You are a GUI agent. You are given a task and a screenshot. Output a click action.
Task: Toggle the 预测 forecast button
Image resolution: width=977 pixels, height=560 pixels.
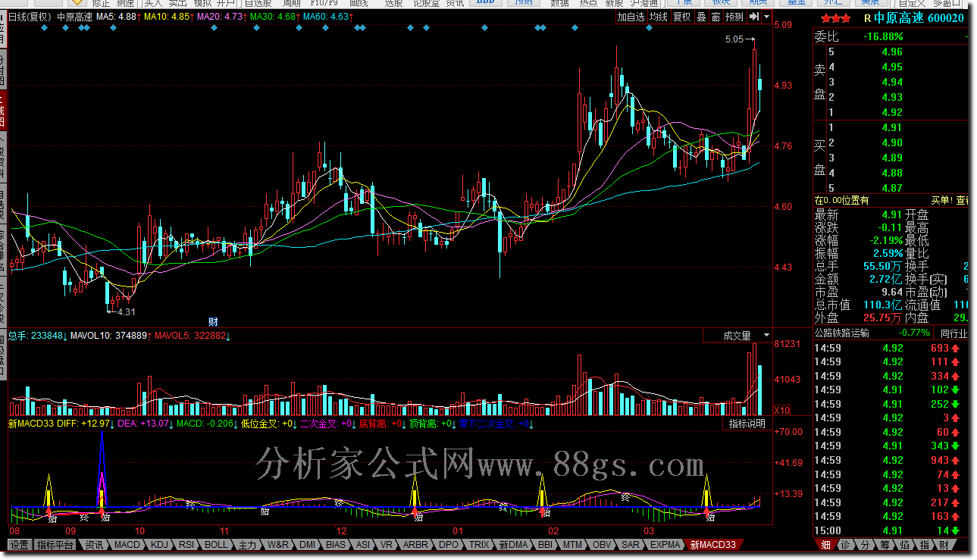[734, 17]
